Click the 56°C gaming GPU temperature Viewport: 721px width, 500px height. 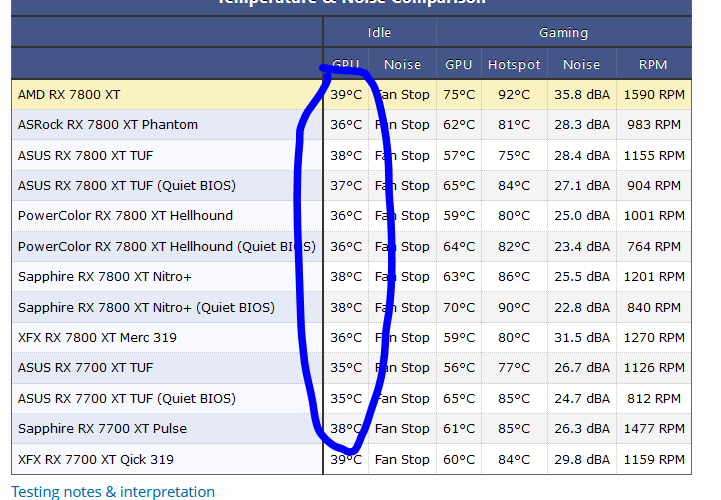[459, 368]
